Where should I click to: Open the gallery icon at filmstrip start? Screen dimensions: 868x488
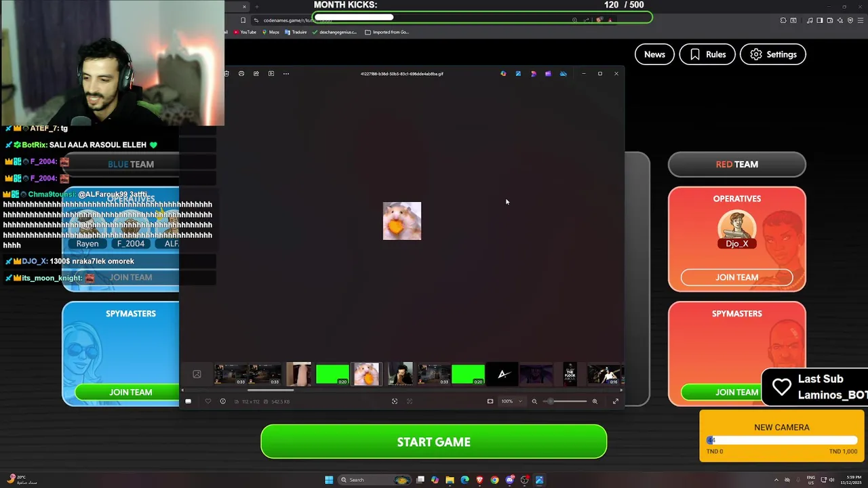pos(197,374)
